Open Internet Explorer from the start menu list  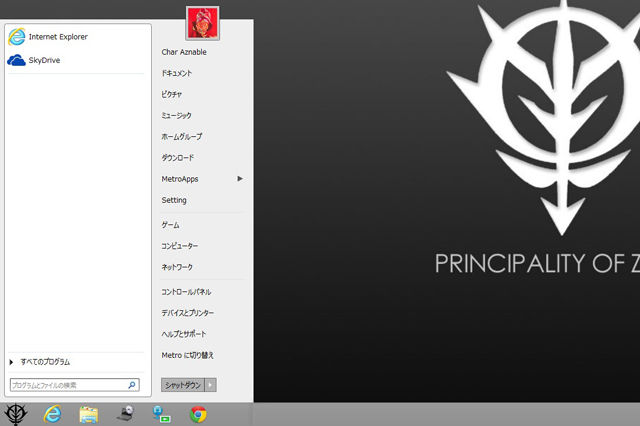(48, 37)
